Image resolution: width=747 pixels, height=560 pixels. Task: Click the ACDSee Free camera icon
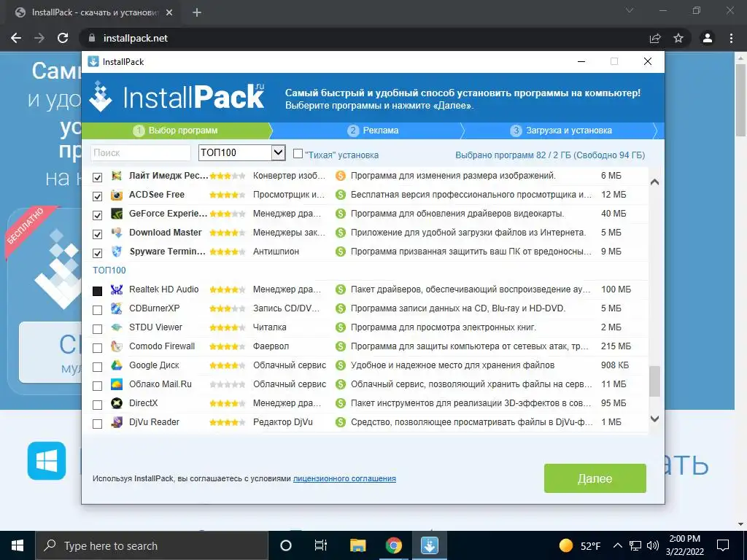(117, 195)
